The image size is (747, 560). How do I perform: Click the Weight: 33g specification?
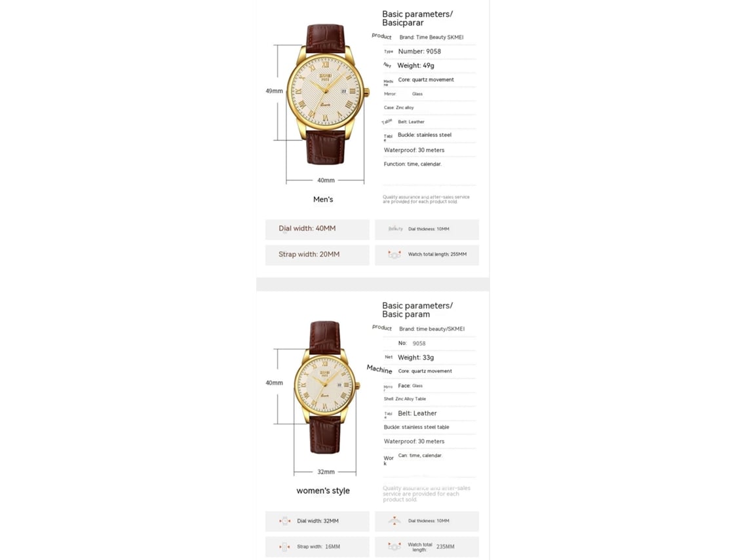(415, 357)
